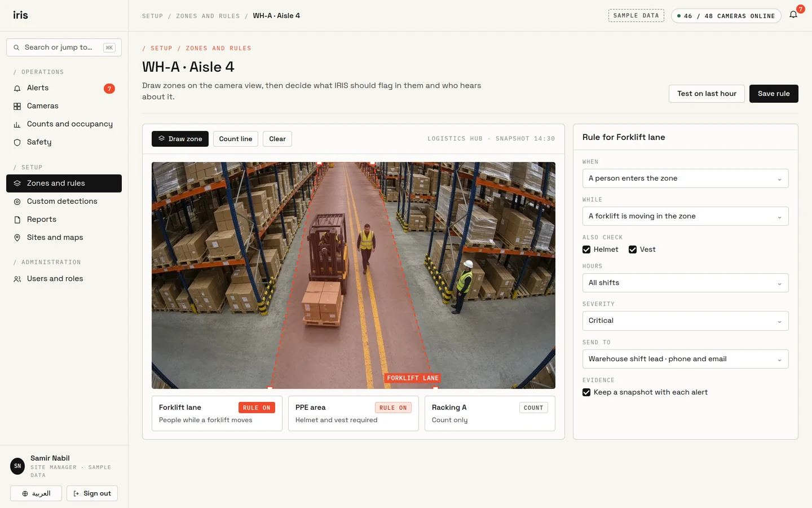Save the rule
The width and height of the screenshot is (812, 508).
pos(774,94)
